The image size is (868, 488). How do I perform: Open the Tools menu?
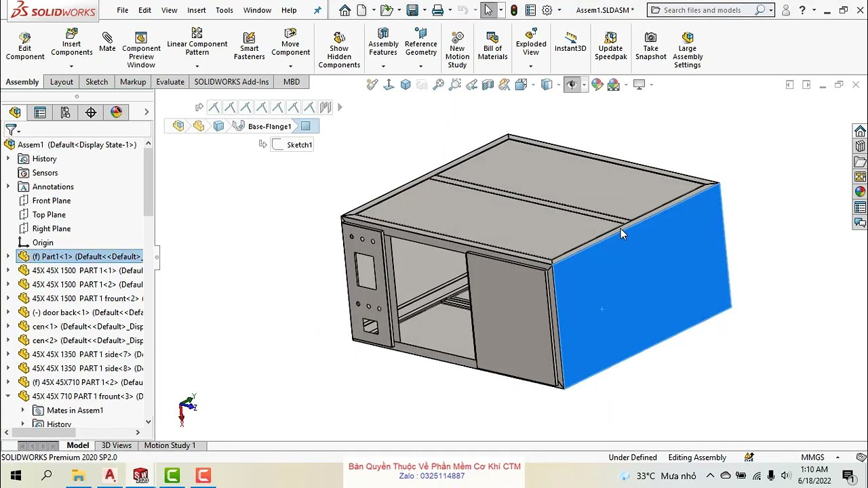click(x=224, y=10)
